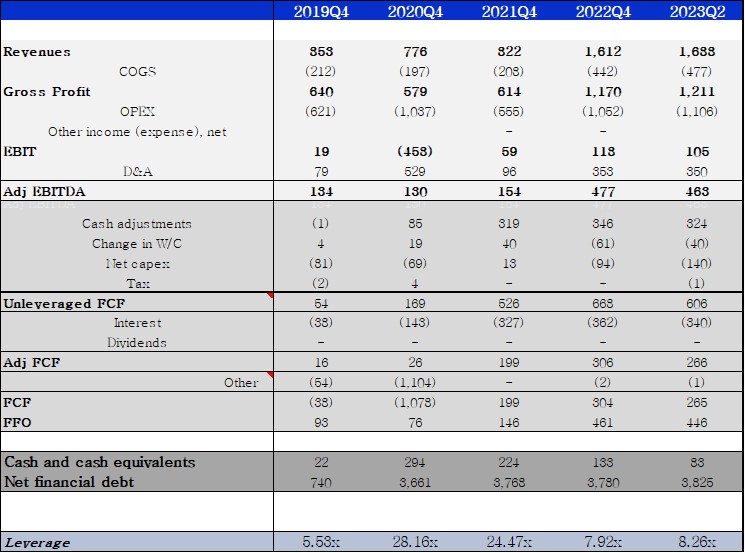Viewport: 745px width, 553px height.
Task: Select the Revenues row label
Action: click(x=38, y=52)
